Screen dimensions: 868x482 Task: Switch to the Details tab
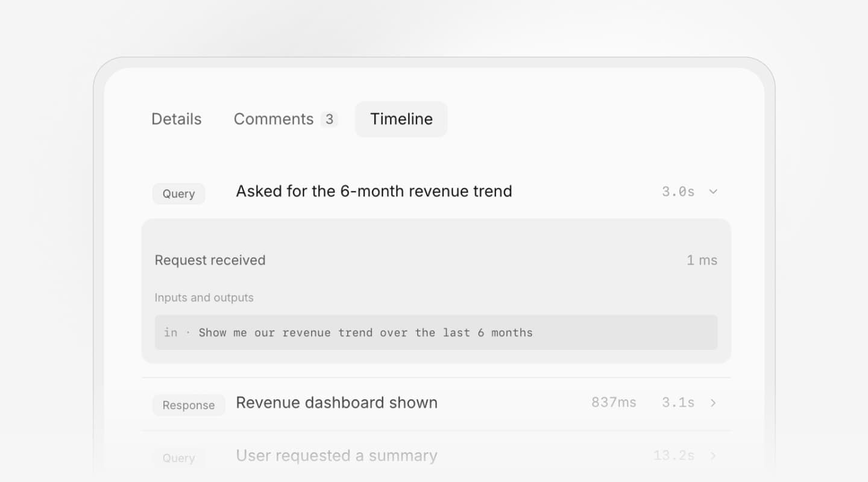[176, 119]
